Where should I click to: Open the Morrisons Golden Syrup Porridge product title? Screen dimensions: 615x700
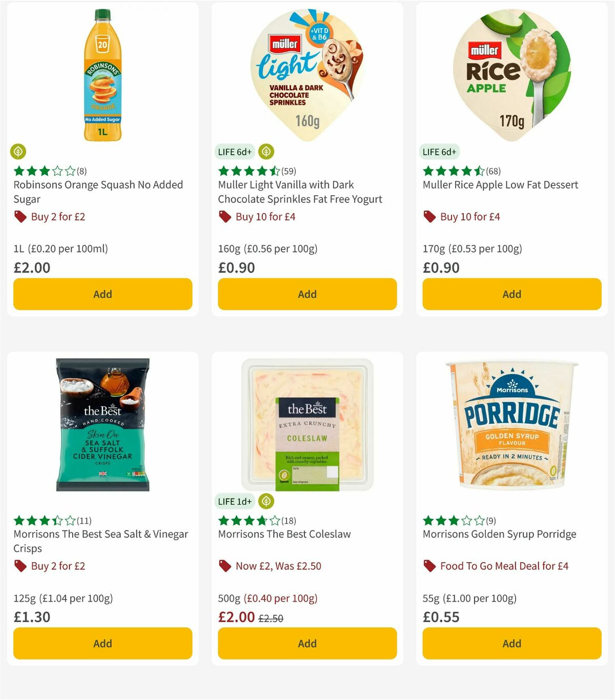point(500,534)
